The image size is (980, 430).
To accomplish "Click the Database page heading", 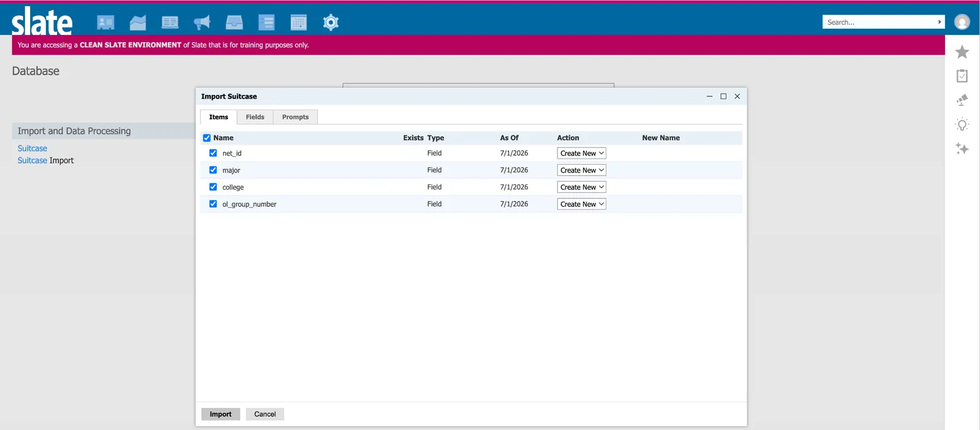I will click(x=36, y=71).
